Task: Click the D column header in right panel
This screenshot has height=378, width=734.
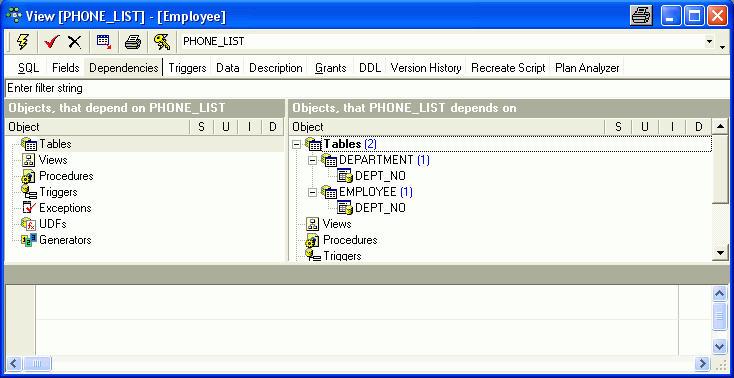Action: (698, 127)
